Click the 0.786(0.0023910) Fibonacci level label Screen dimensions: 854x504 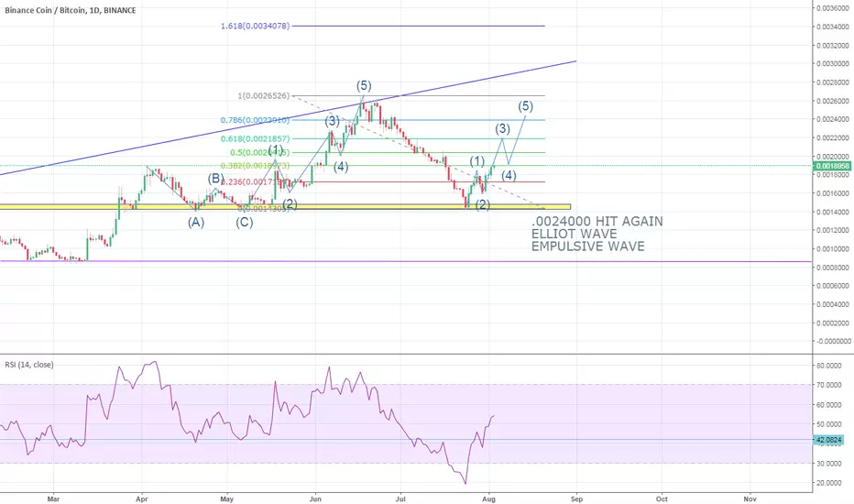pos(255,120)
